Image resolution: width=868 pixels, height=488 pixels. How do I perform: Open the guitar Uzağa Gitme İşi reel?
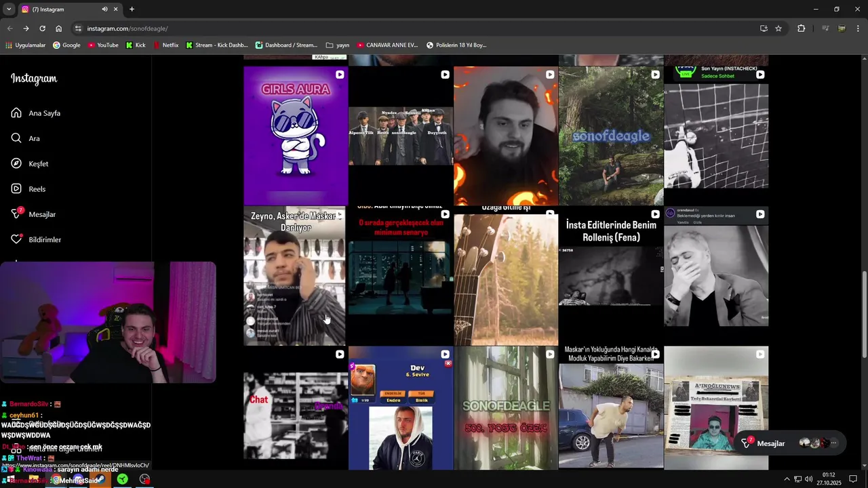[x=506, y=276]
